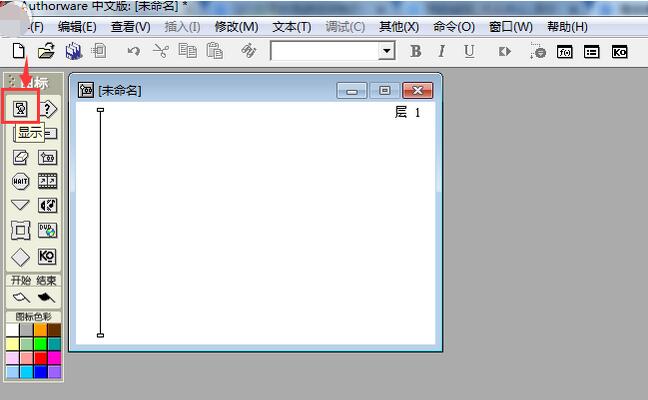Toggle Underline formatting
This screenshot has height=400, width=648.
pyautogui.click(x=469, y=52)
